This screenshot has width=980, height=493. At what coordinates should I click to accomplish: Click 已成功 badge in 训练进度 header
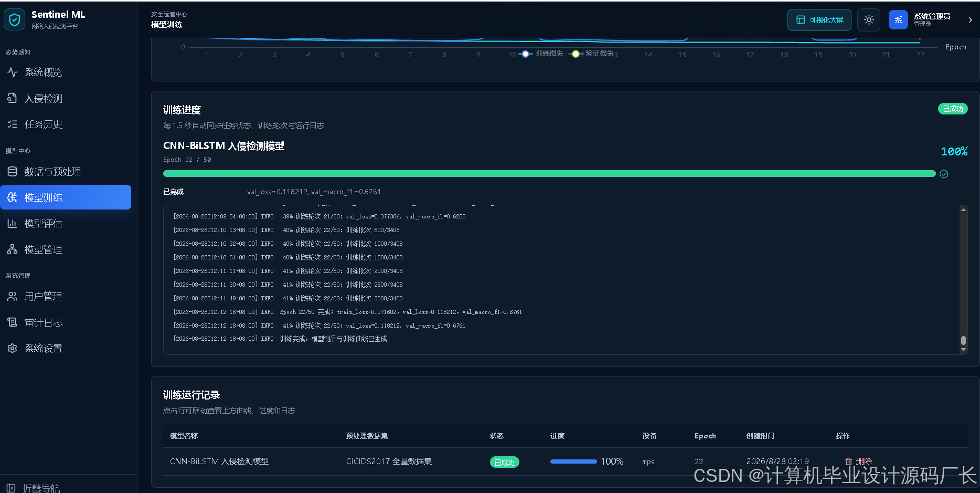click(x=953, y=109)
